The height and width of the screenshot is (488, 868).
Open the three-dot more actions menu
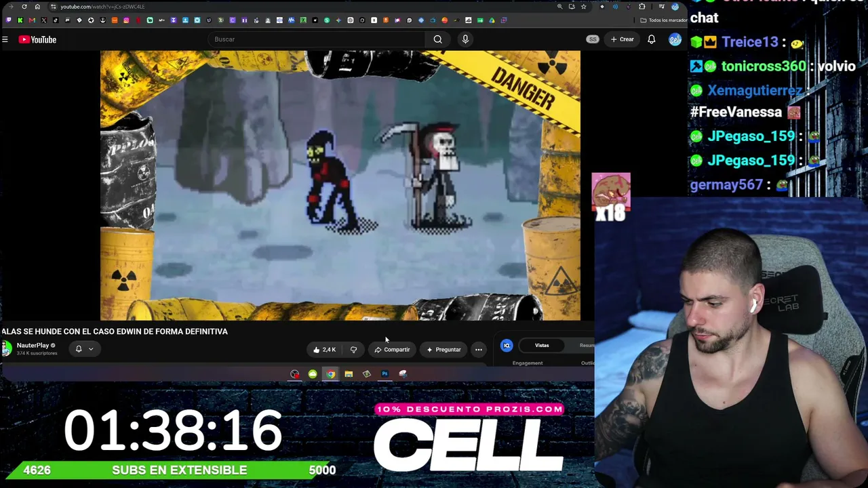(479, 350)
